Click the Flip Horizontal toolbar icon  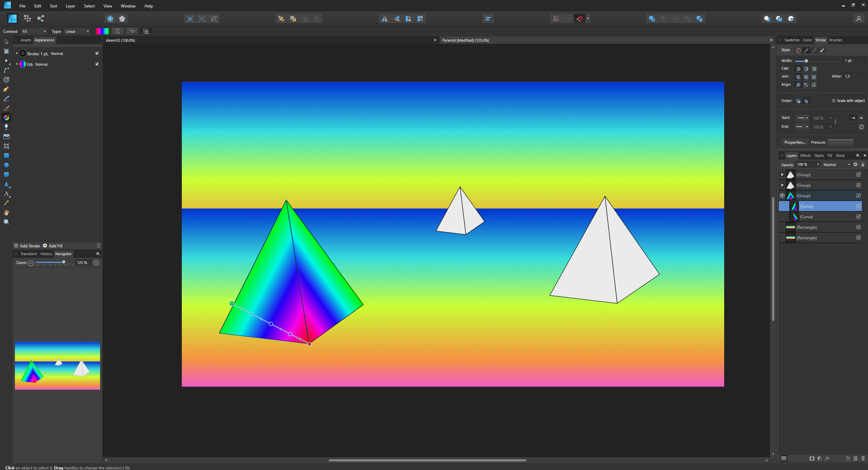(x=384, y=19)
